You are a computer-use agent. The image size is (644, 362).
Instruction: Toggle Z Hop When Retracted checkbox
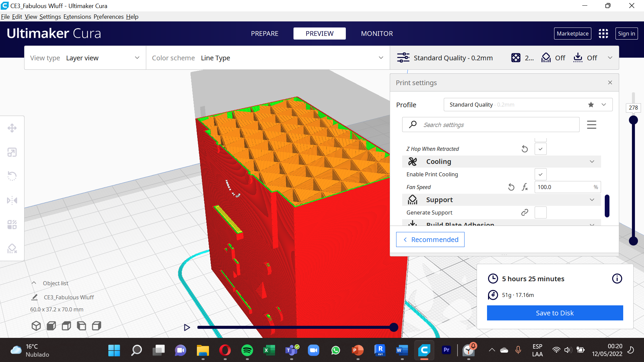click(541, 149)
